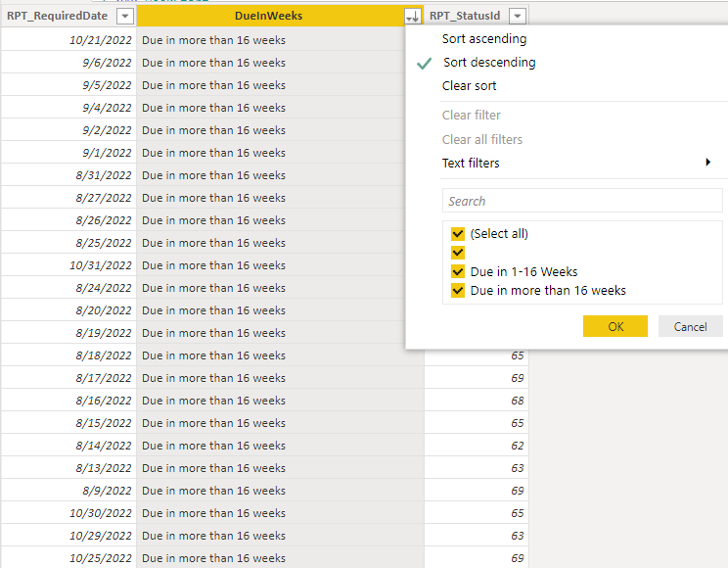Select Clear filter option
Image resolution: width=728 pixels, height=568 pixels.
click(472, 116)
